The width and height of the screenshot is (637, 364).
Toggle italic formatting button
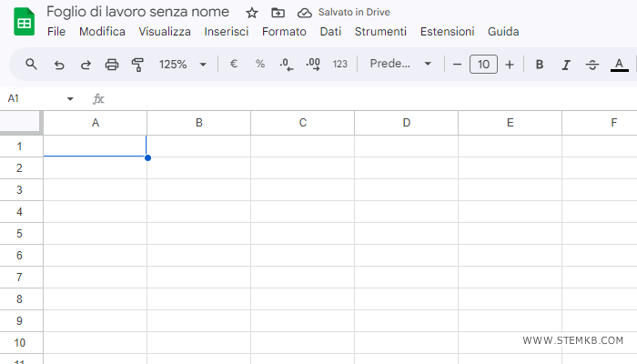(x=566, y=65)
